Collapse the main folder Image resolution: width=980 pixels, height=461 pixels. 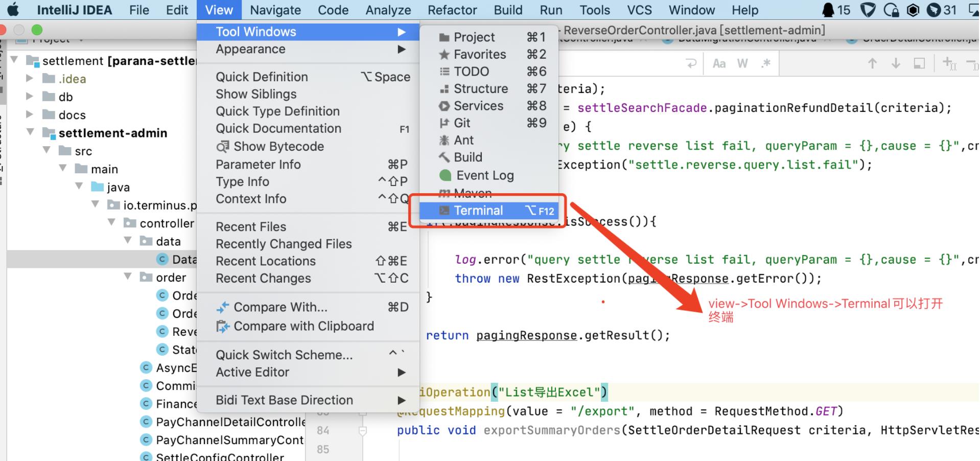pyautogui.click(x=63, y=168)
